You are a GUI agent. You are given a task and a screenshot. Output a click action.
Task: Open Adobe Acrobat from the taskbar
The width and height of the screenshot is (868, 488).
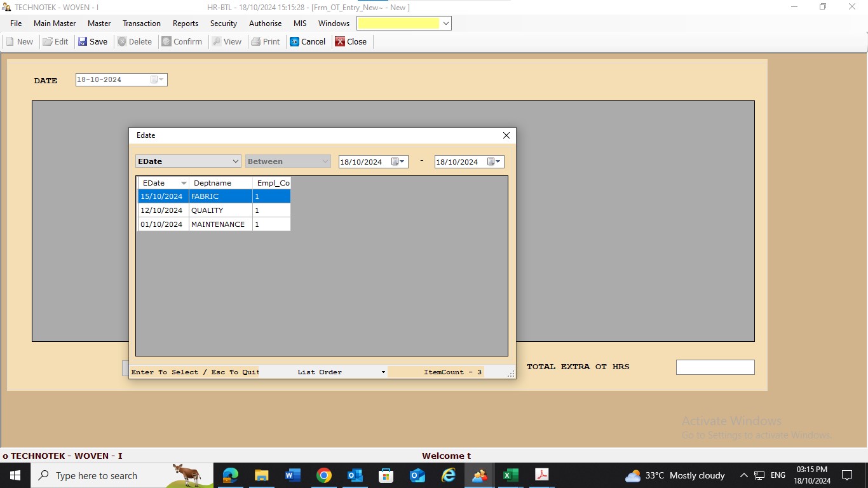coord(541,475)
